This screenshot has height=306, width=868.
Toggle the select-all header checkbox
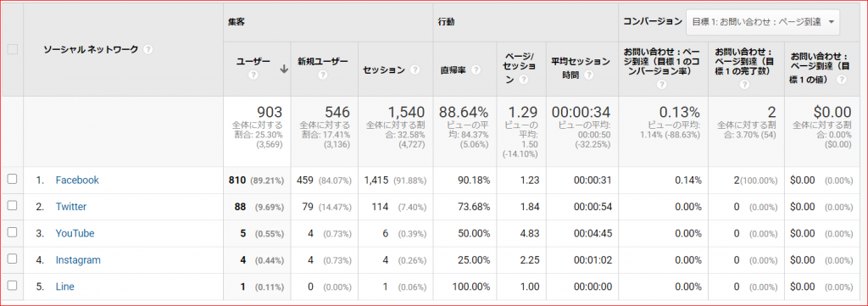pos(12,49)
